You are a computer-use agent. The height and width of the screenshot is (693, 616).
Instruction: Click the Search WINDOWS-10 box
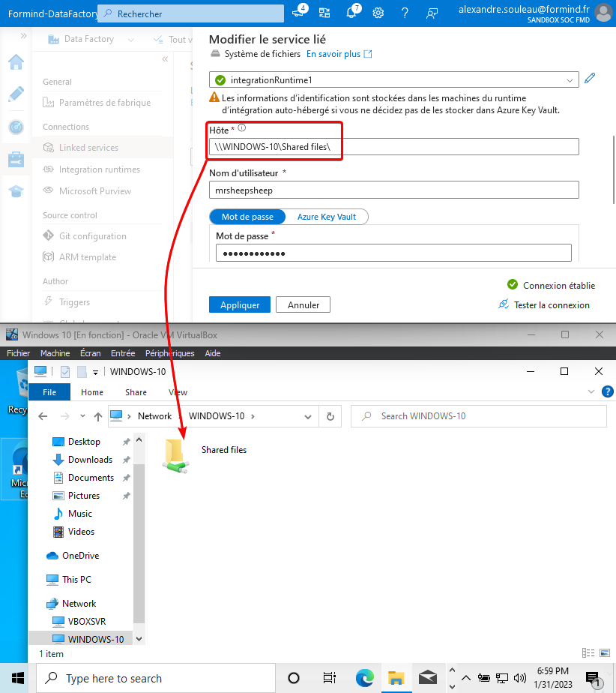coord(479,416)
